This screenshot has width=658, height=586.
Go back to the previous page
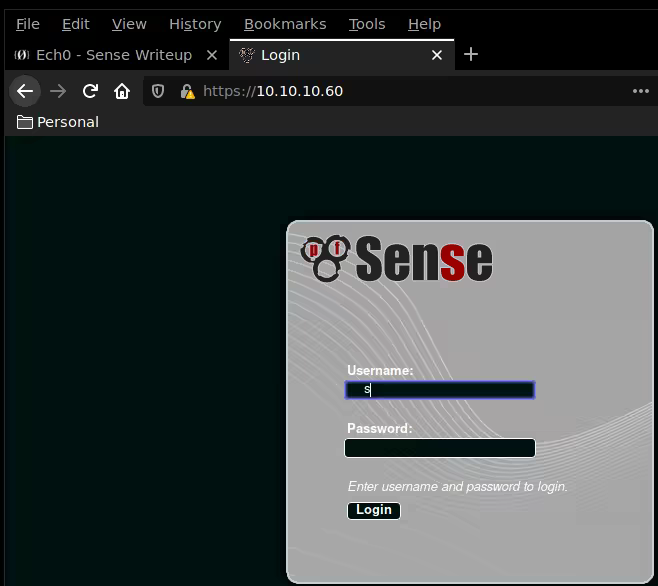(25, 91)
